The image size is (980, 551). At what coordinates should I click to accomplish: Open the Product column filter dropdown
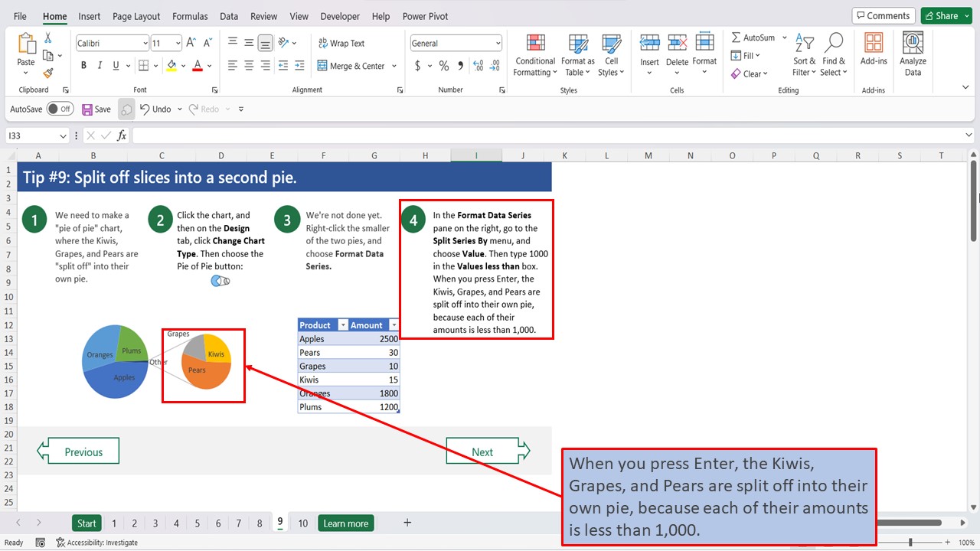point(343,325)
